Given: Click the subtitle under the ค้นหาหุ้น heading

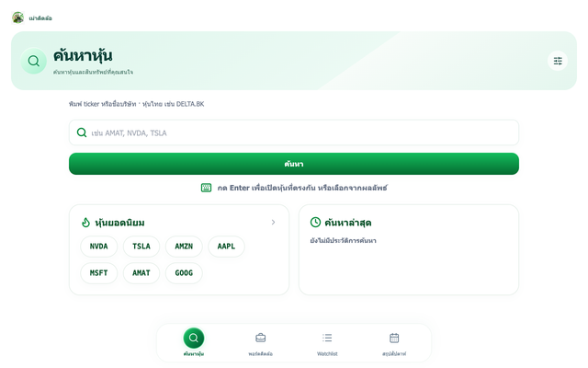Looking at the screenshot, I should (93, 72).
